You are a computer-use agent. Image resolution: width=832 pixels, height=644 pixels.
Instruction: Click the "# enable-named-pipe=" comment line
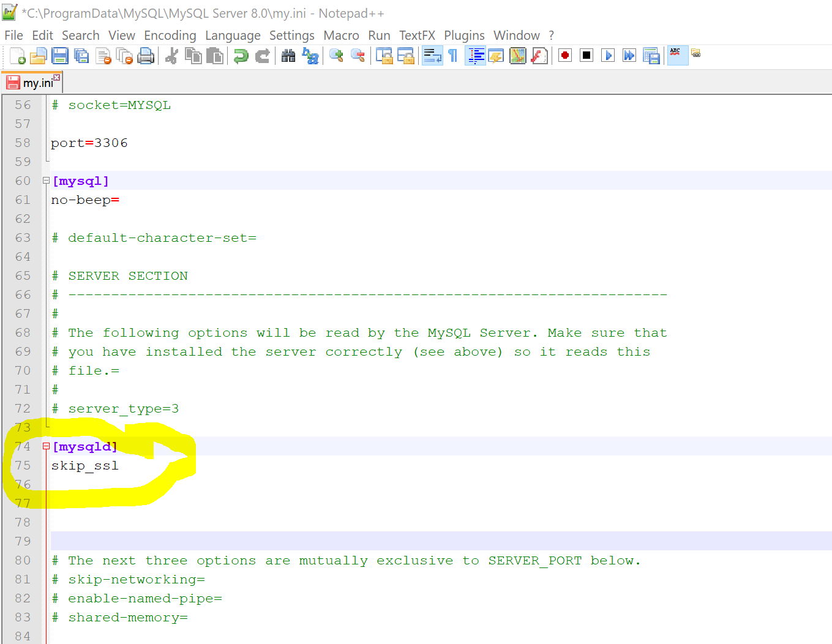pos(137,599)
